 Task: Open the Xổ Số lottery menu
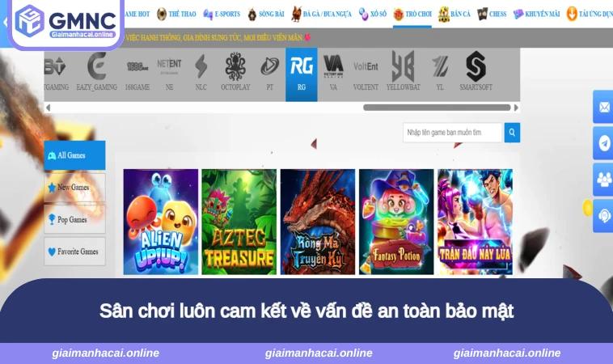pos(373,14)
